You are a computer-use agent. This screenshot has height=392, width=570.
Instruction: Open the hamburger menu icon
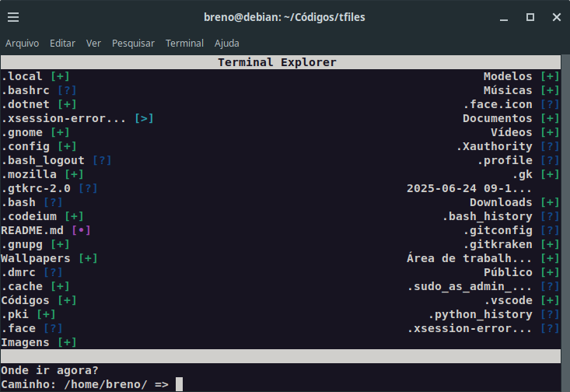click(13, 17)
